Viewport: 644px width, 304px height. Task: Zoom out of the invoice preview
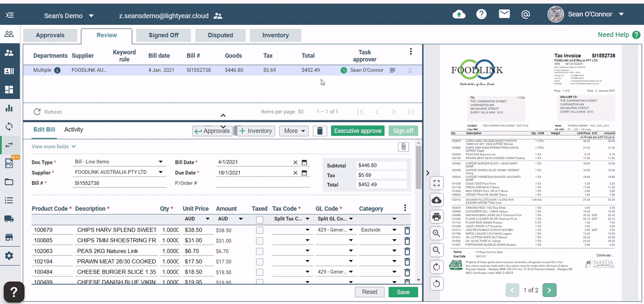[x=437, y=250]
